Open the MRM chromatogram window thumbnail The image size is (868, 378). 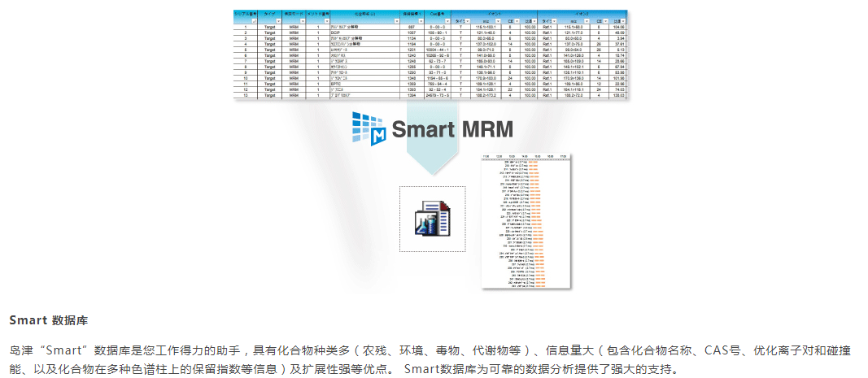[526, 221]
